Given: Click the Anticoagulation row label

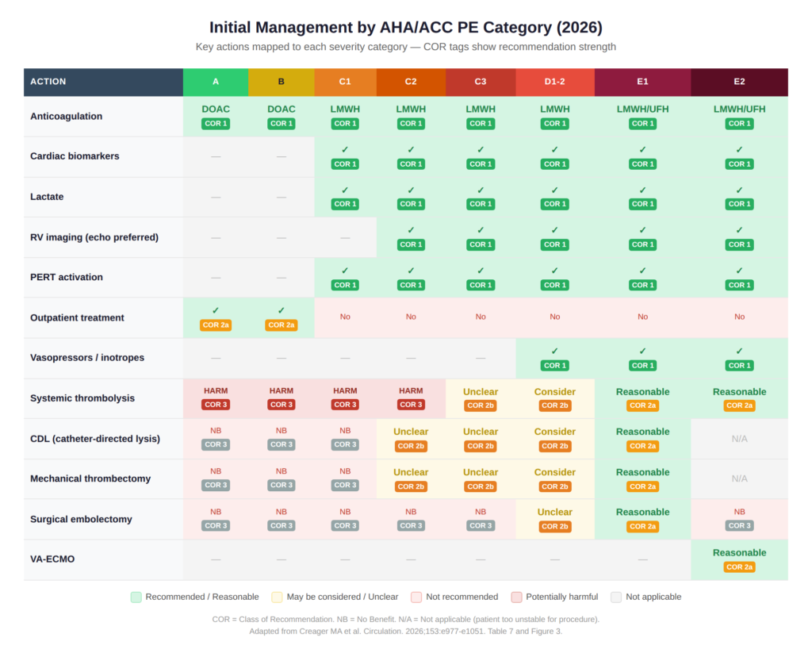Looking at the screenshot, I should (x=66, y=116).
